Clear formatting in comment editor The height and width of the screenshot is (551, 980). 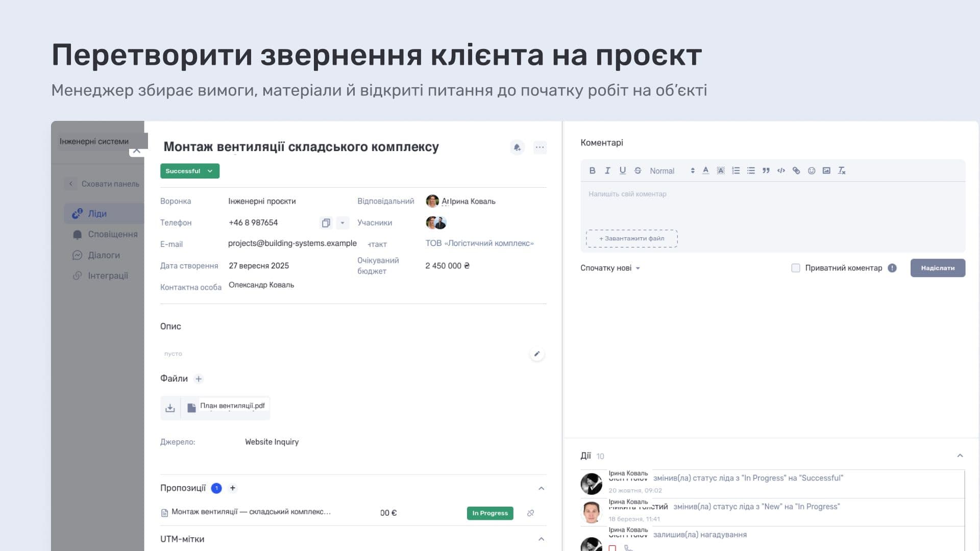(x=842, y=171)
